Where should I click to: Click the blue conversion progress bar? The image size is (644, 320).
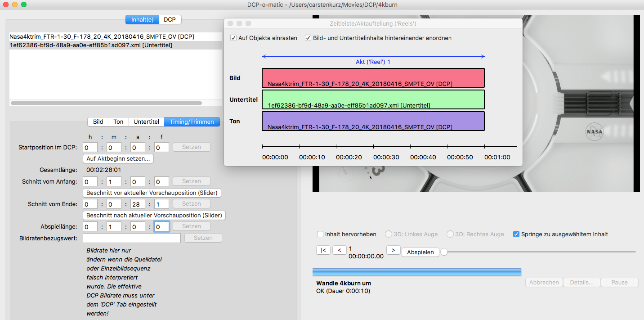417,271
